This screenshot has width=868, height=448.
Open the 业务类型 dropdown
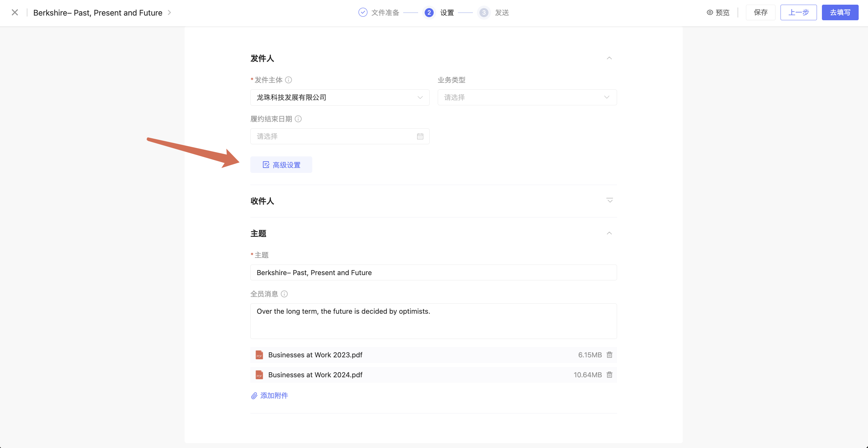[x=527, y=98]
